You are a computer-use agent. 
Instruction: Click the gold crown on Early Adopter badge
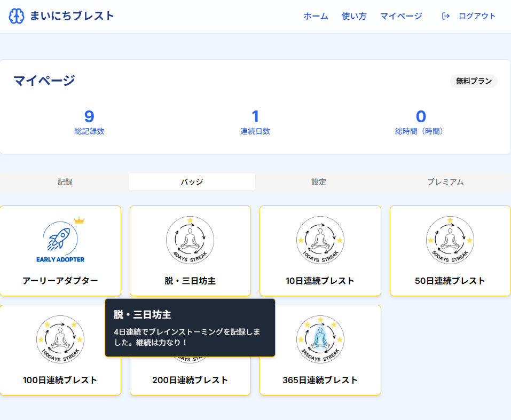pos(79,220)
